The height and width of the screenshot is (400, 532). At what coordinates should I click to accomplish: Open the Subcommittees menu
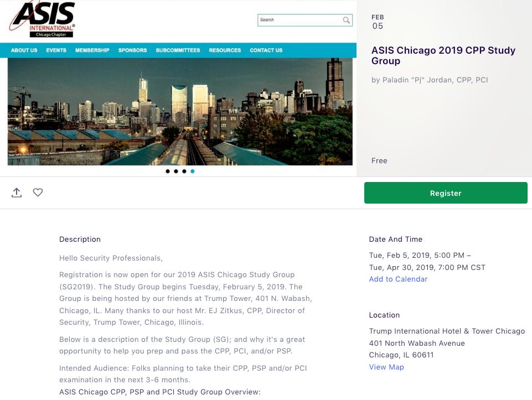[178, 50]
